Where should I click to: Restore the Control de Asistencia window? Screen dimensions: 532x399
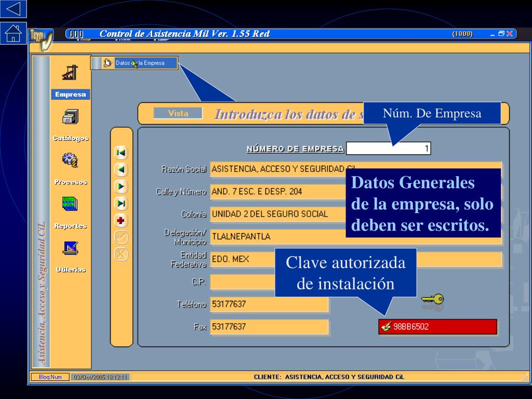tap(501, 34)
